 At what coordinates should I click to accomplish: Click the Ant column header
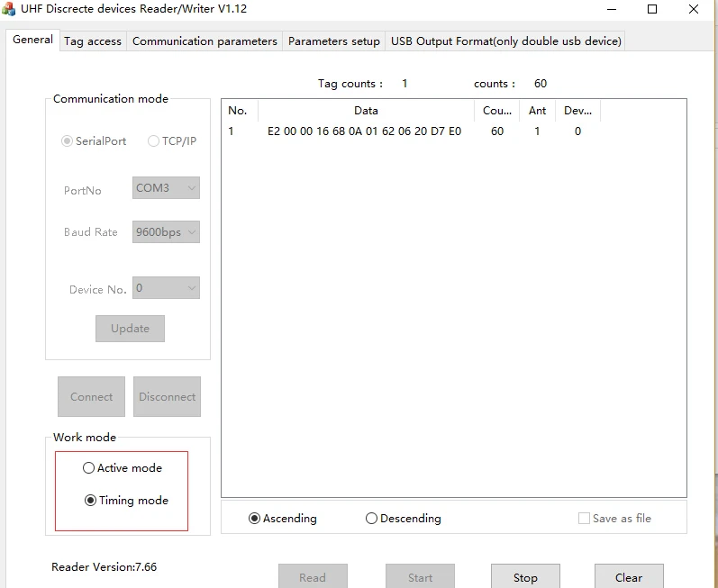[537, 110]
